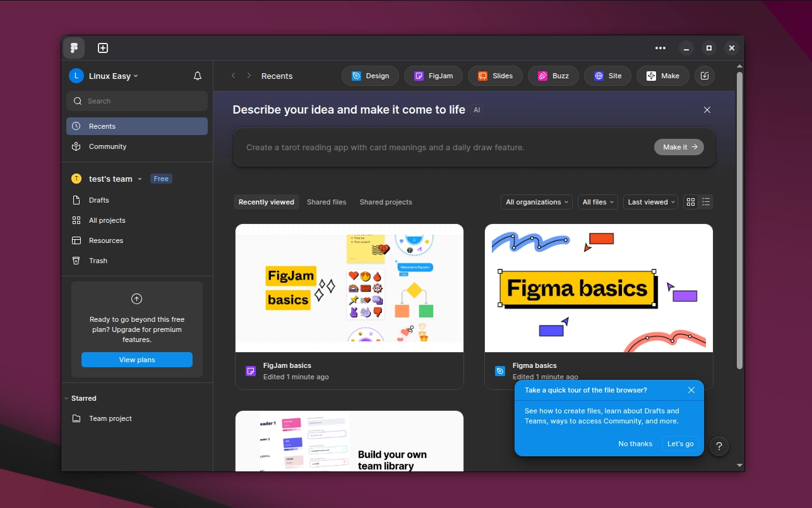The height and width of the screenshot is (508, 812).
Task: Open the Trash section
Action: coord(98,261)
